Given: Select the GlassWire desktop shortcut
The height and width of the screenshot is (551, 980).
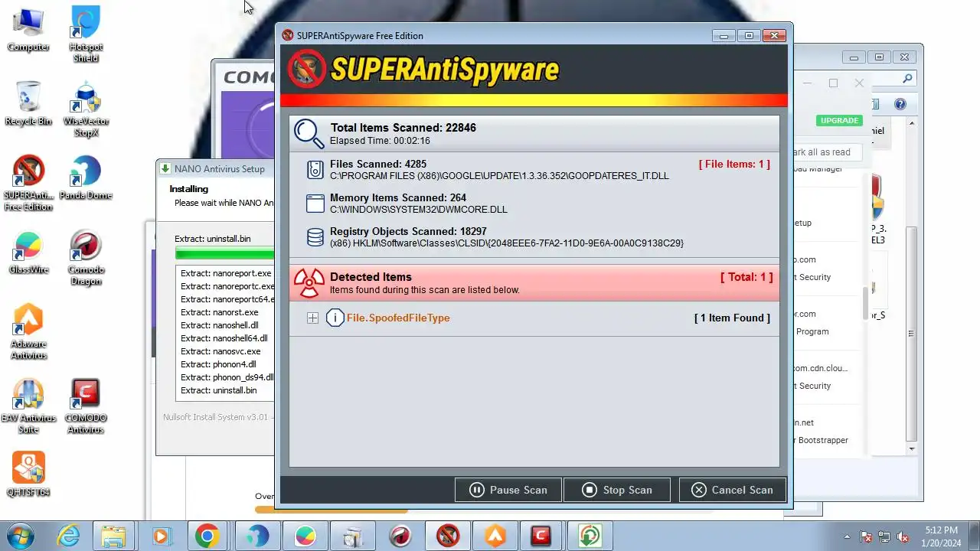Looking at the screenshot, I should [28, 252].
